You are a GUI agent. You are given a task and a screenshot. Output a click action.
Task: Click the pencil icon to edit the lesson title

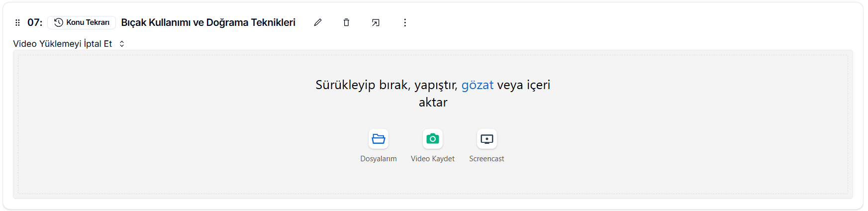[x=318, y=22]
